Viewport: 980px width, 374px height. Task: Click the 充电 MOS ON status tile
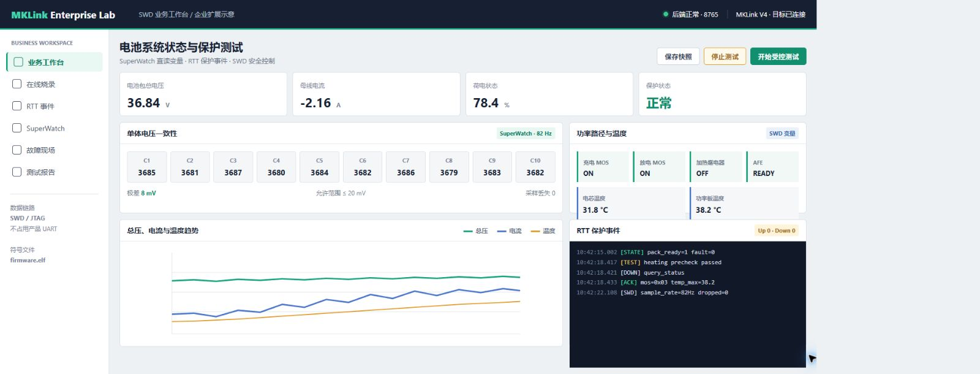click(x=603, y=167)
